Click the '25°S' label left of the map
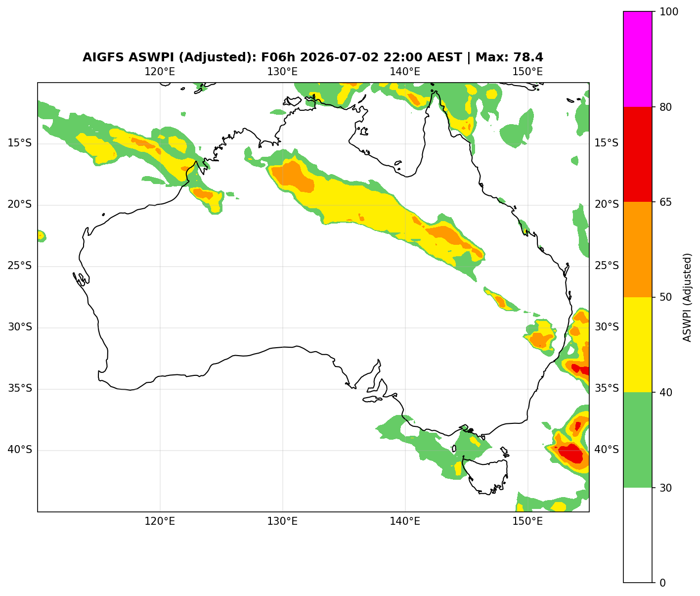This screenshot has height=596, width=700. pyautogui.click(x=20, y=266)
